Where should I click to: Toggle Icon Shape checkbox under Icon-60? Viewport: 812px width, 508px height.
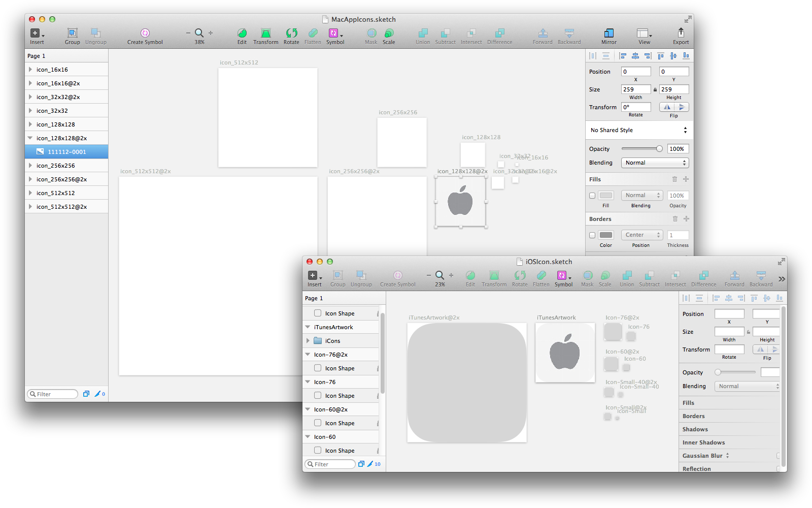pyautogui.click(x=318, y=450)
